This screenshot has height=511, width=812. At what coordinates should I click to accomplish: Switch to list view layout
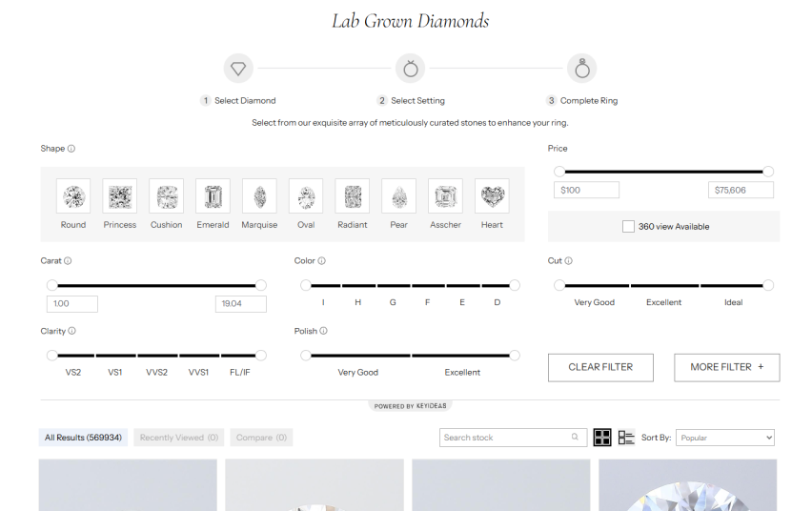point(626,438)
